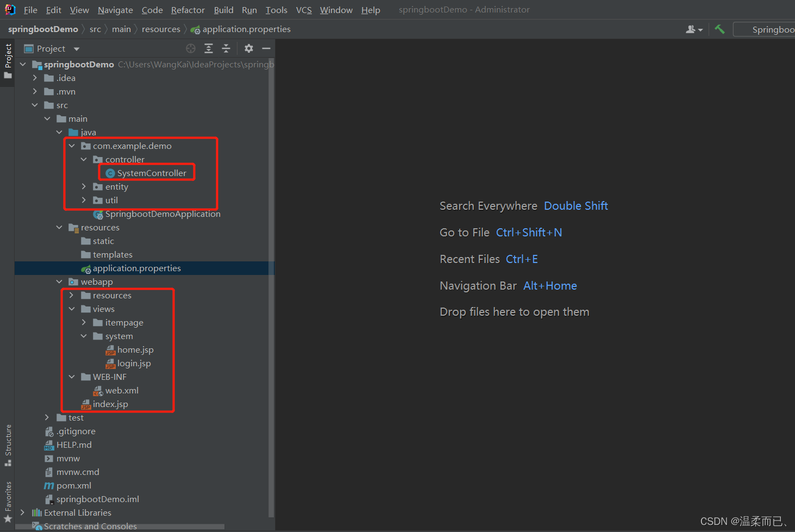795x532 pixels.
Task: Click the Collapse All icon in Project panel
Action: coord(226,48)
